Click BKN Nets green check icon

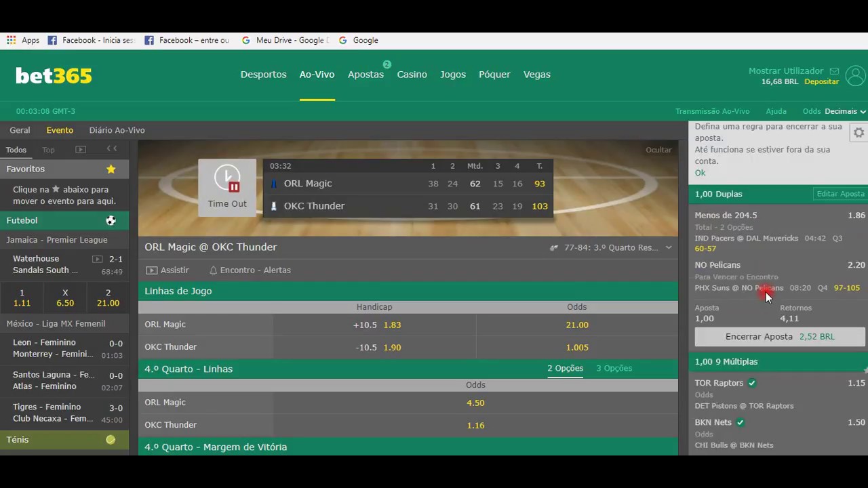click(741, 422)
